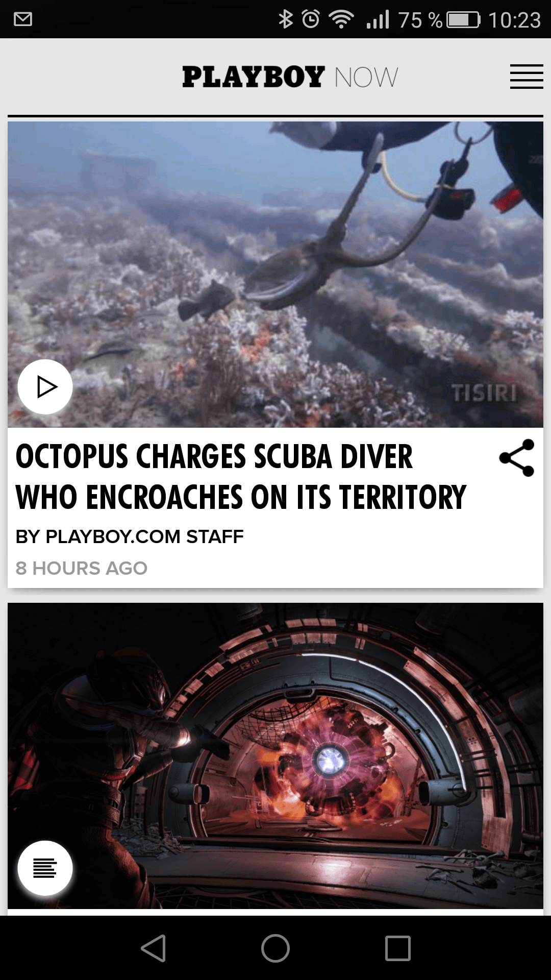Image resolution: width=551 pixels, height=980 pixels.
Task: Open the sci-fi reactor chamber article image
Action: click(275, 755)
